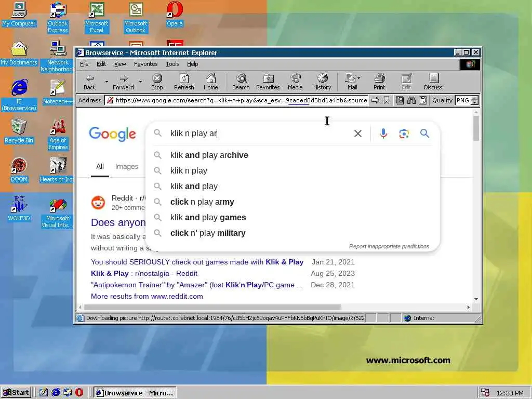Choose suggestion 'klik and play games'
Image resolution: width=532 pixels, height=399 pixels.
pos(292,218)
